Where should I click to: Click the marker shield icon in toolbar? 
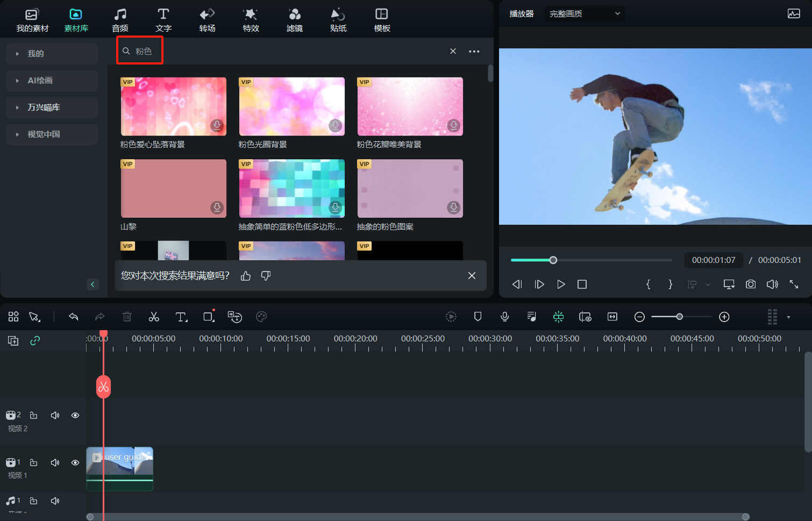pos(478,317)
